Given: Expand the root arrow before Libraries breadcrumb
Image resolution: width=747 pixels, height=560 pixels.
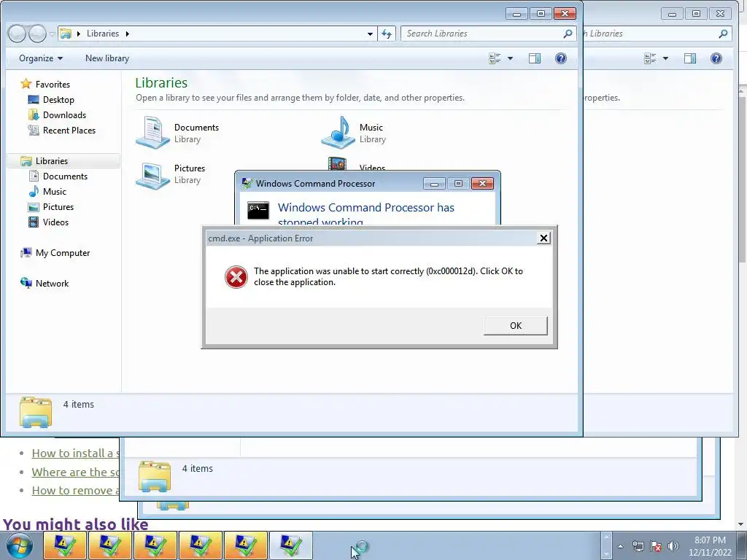Looking at the screenshot, I should [x=79, y=34].
